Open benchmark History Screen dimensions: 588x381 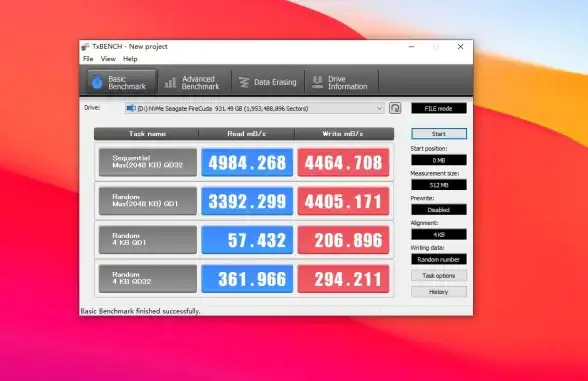[x=439, y=292]
